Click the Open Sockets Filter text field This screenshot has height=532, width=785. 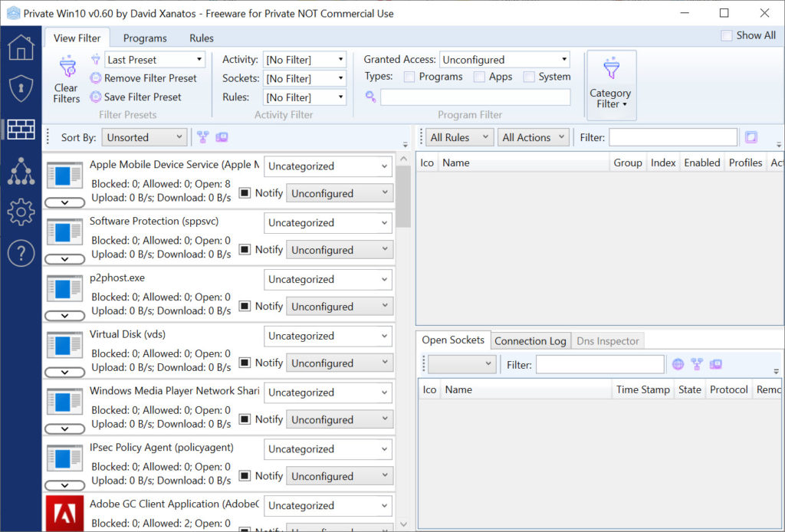(599, 364)
